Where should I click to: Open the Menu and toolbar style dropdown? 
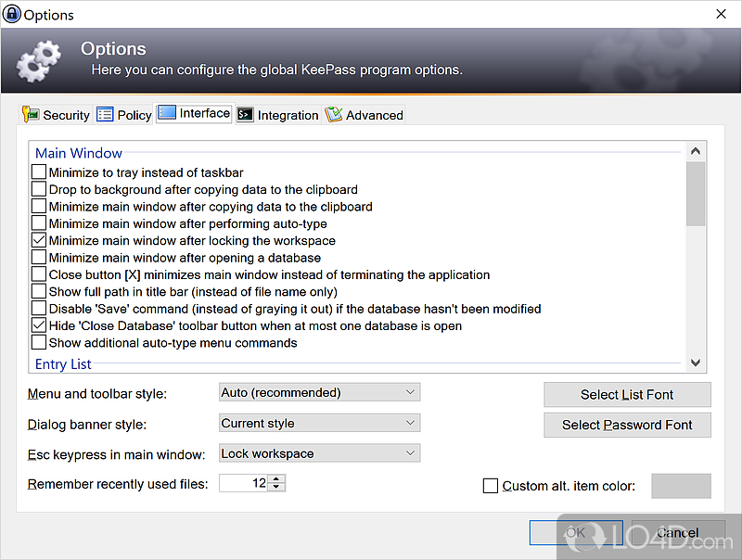click(x=319, y=392)
